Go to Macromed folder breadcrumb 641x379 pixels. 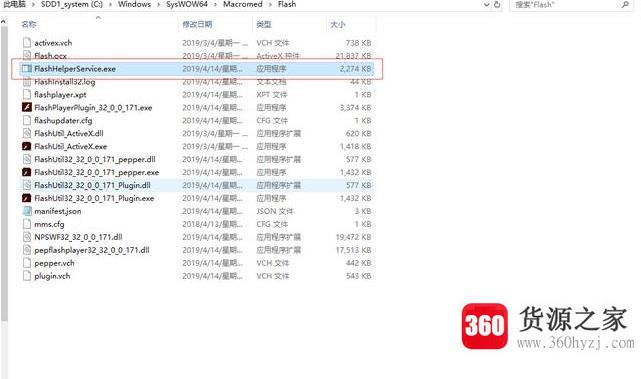coord(243,4)
